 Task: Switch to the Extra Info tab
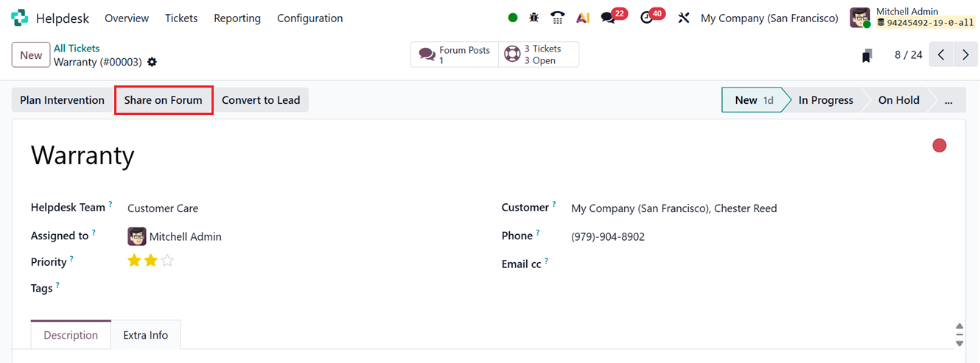pyautogui.click(x=145, y=335)
